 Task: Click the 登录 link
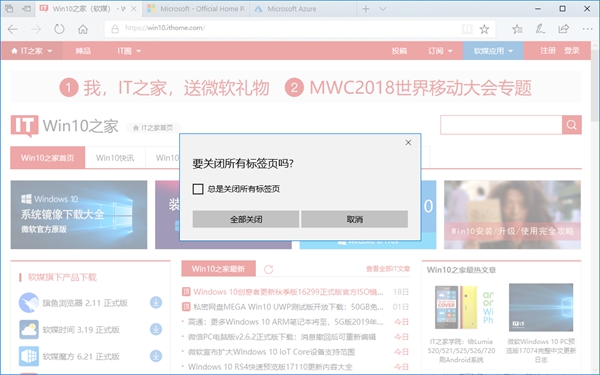point(571,51)
